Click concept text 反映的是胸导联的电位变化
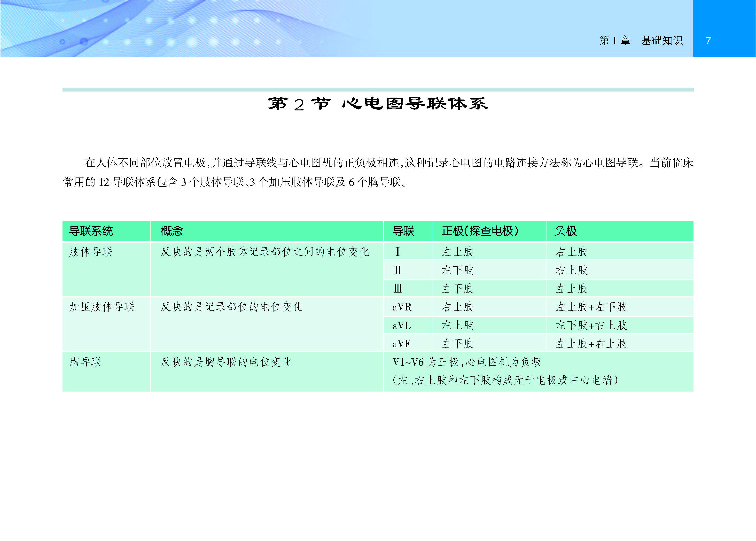756x541 pixels. pos(226,362)
